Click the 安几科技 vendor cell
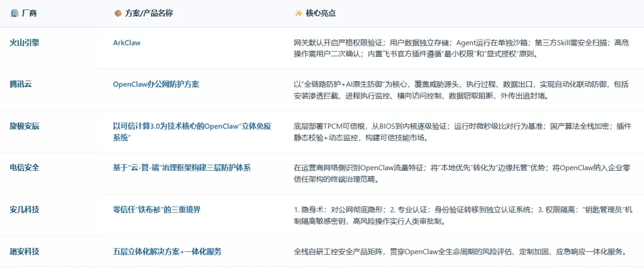 24,210
